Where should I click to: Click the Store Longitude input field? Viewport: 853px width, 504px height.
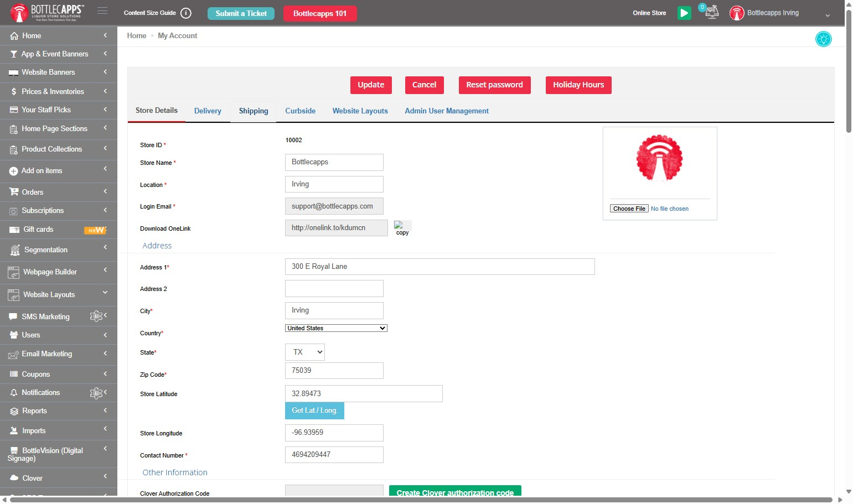(x=334, y=433)
